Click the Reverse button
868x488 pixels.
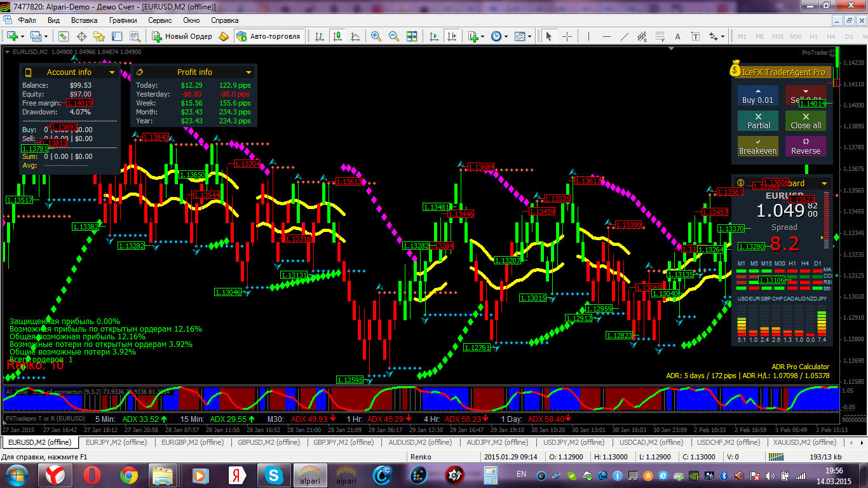(806, 147)
